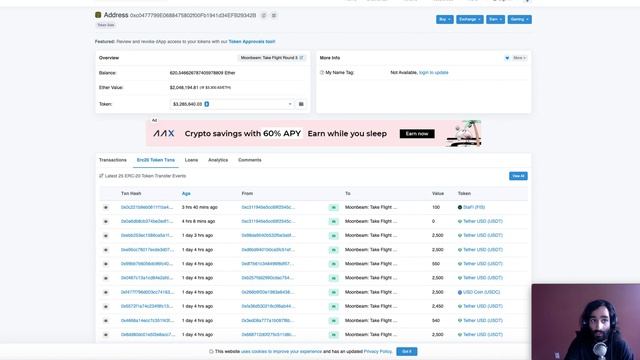640x360 pixels.
Task: Click the value 100 cell
Action: pos(436,207)
